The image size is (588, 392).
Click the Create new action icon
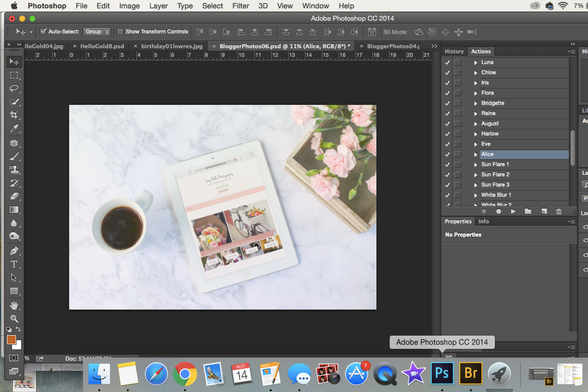544,211
